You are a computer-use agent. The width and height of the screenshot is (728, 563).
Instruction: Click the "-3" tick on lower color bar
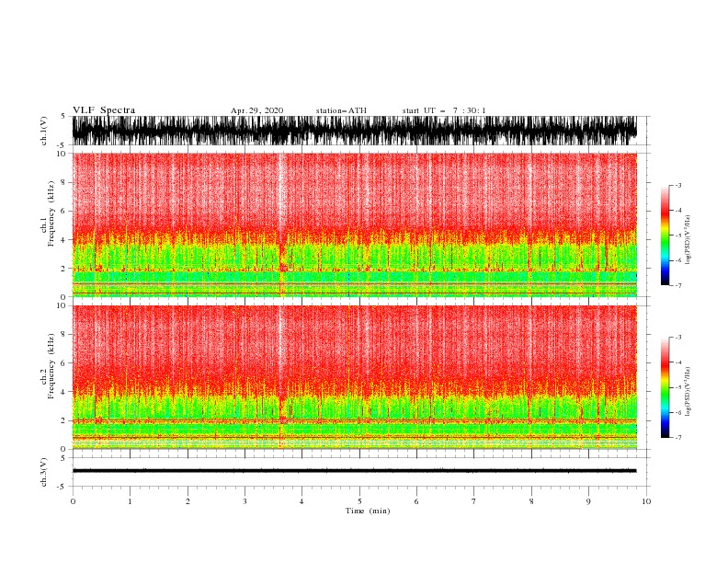click(678, 338)
